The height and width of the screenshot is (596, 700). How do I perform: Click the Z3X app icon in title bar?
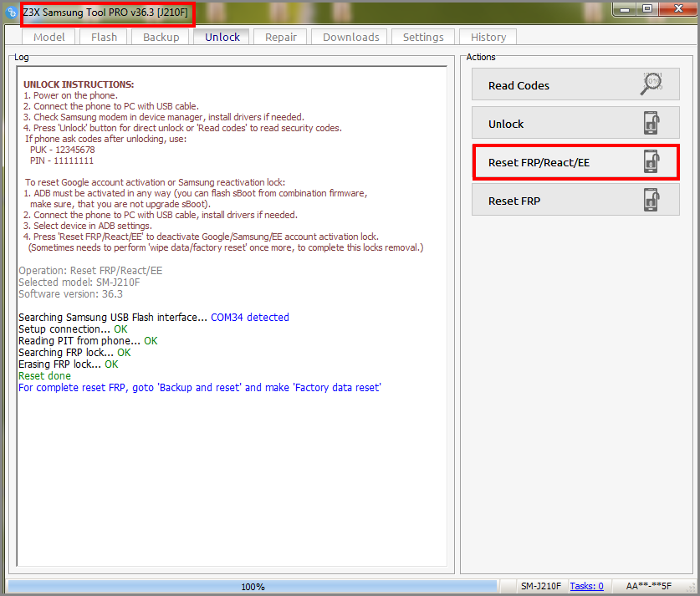(x=12, y=13)
